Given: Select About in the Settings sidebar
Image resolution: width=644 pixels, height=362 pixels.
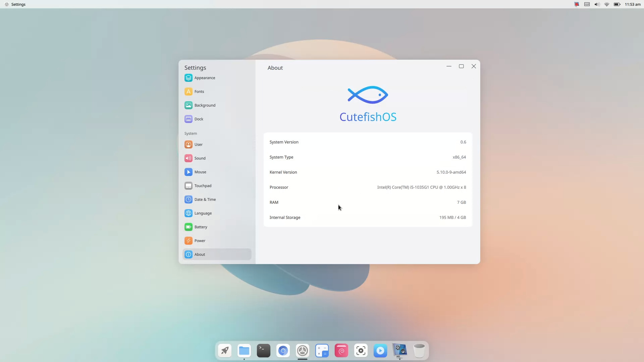Looking at the screenshot, I should (200, 254).
